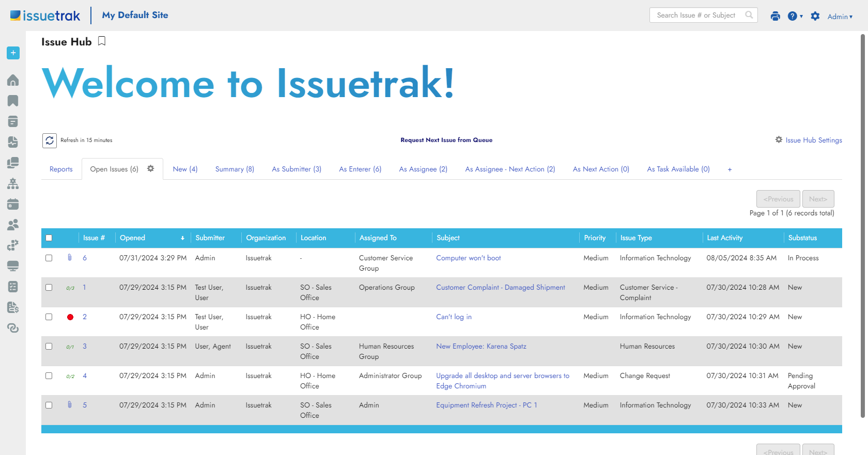Bookmark the Issue Hub page

[x=102, y=41]
